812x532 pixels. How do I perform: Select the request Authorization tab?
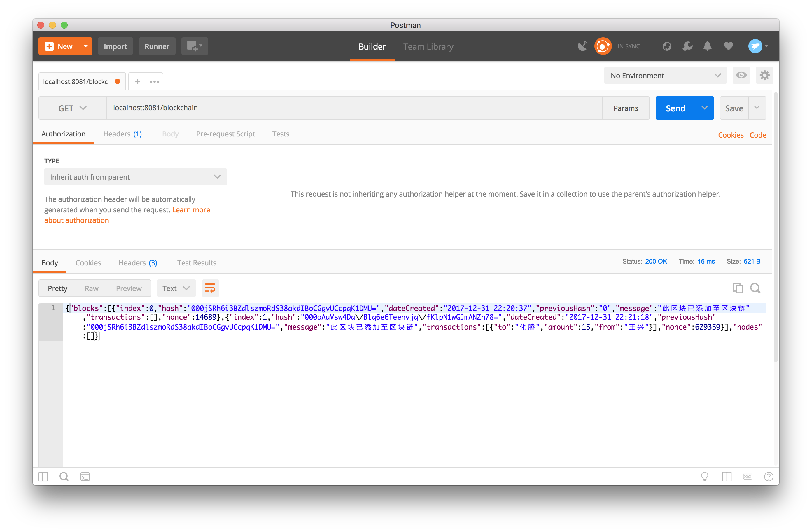[64, 134]
